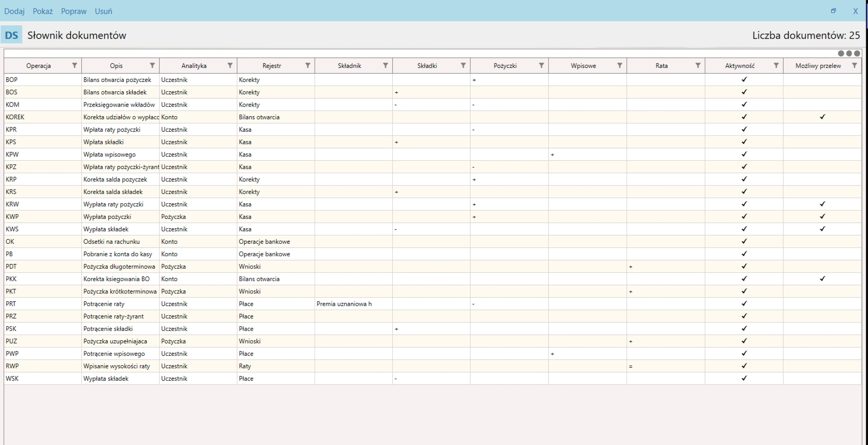The height and width of the screenshot is (445, 868).
Task: Select 'Pożyczka krótkoterminowa' cell
Action: pyautogui.click(x=120, y=292)
